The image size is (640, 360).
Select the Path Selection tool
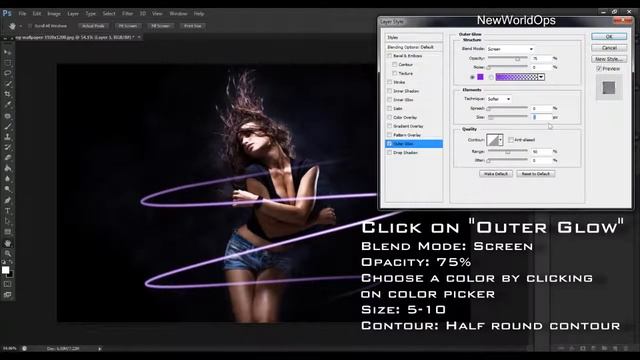7,221
